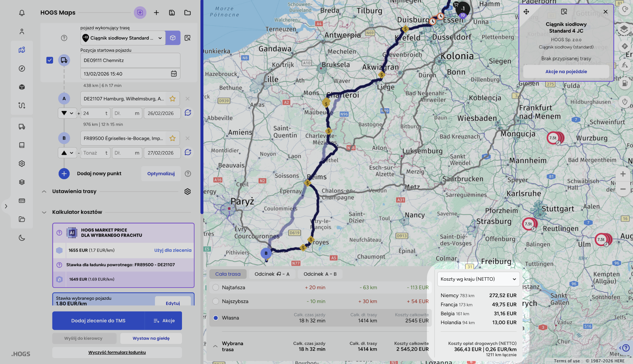Viewport: 633px width, 364px height.
Task: Select the Cała trasa tab
Action: [x=228, y=274]
